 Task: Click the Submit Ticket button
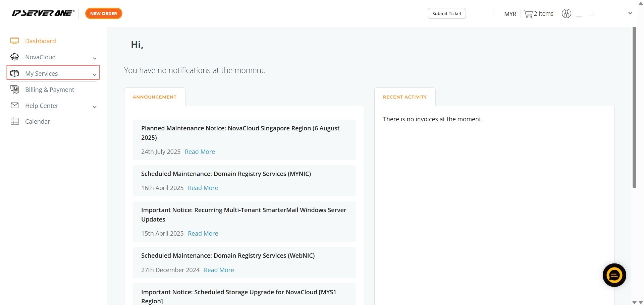446,13
